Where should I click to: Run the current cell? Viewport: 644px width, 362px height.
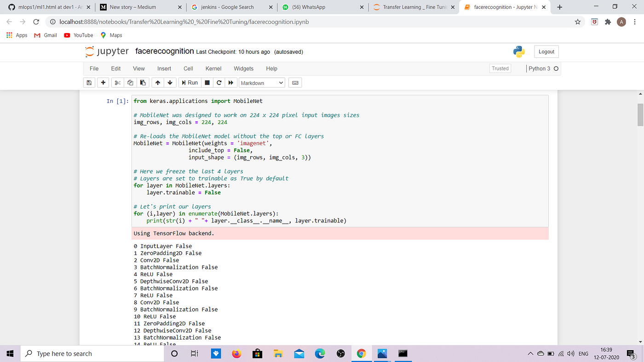[x=190, y=83]
